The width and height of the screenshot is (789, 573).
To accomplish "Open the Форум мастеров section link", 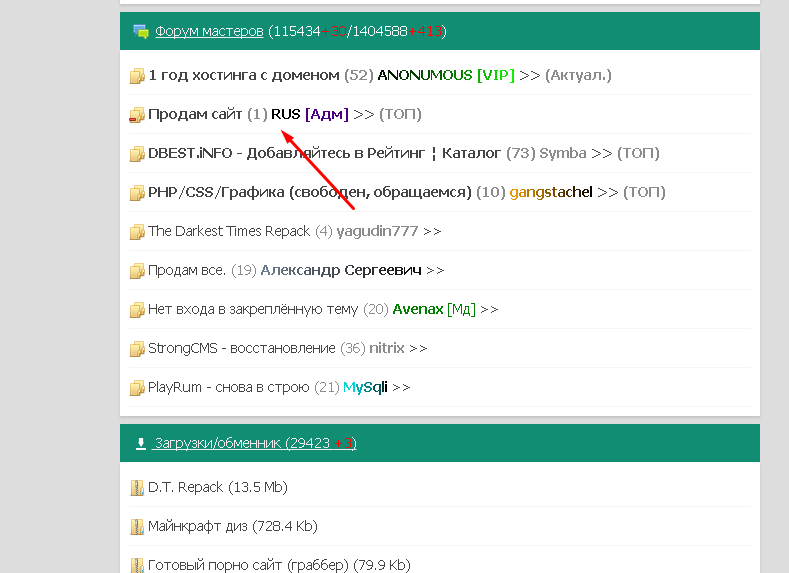I will pos(209,31).
